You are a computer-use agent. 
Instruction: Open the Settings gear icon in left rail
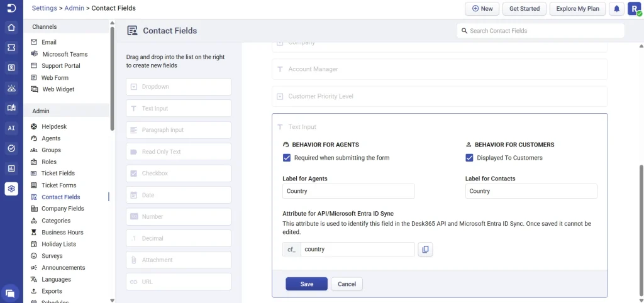[11, 189]
